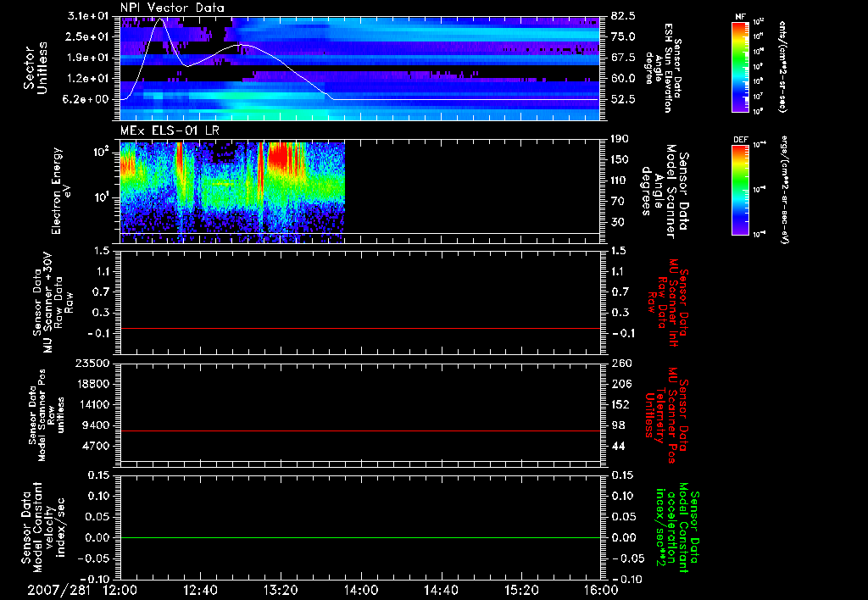Click the green velocity trace line
The height and width of the screenshot is (600, 868).
click(x=360, y=537)
